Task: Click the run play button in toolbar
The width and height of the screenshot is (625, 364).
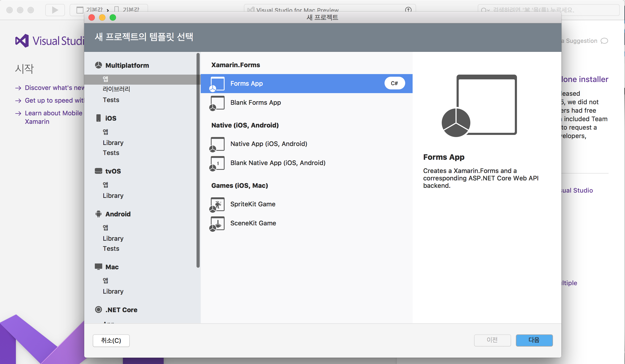Action: point(55,10)
